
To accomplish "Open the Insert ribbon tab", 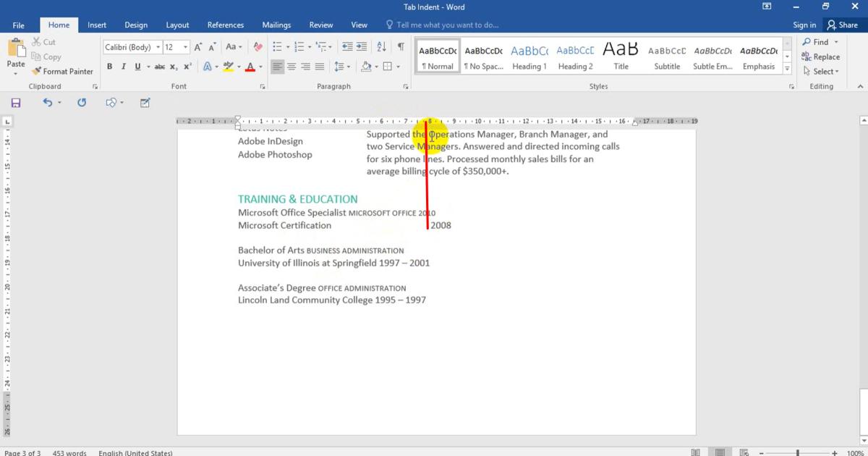I will 97,25.
